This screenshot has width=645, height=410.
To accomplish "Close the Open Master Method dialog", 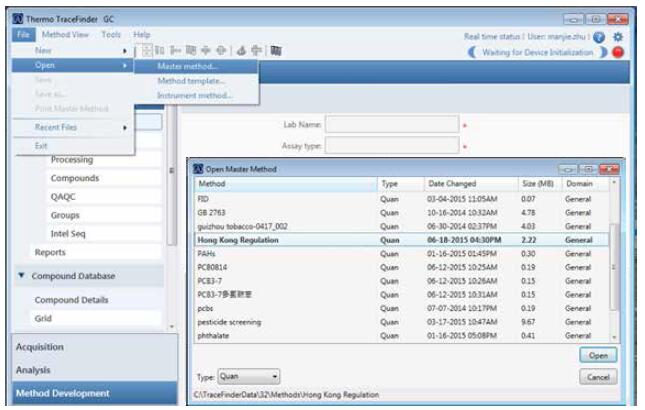I will tap(610, 168).
